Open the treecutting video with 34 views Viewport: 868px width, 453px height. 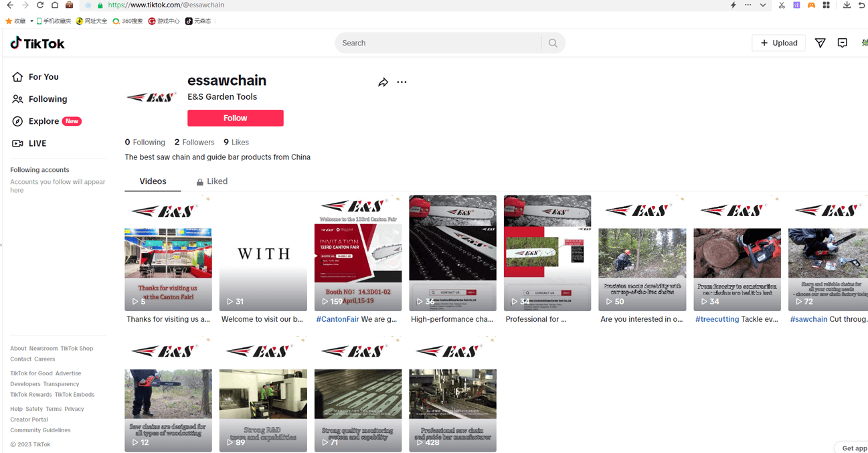[737, 254]
